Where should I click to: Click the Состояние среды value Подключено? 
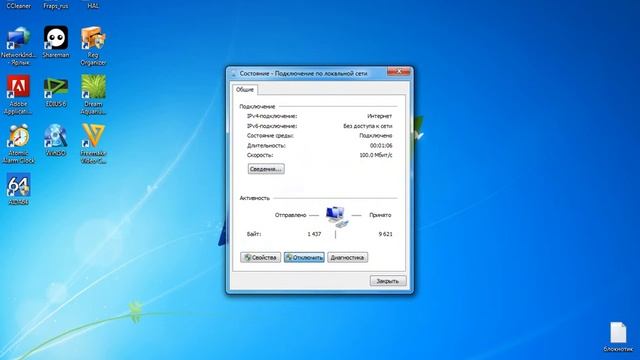(376, 136)
